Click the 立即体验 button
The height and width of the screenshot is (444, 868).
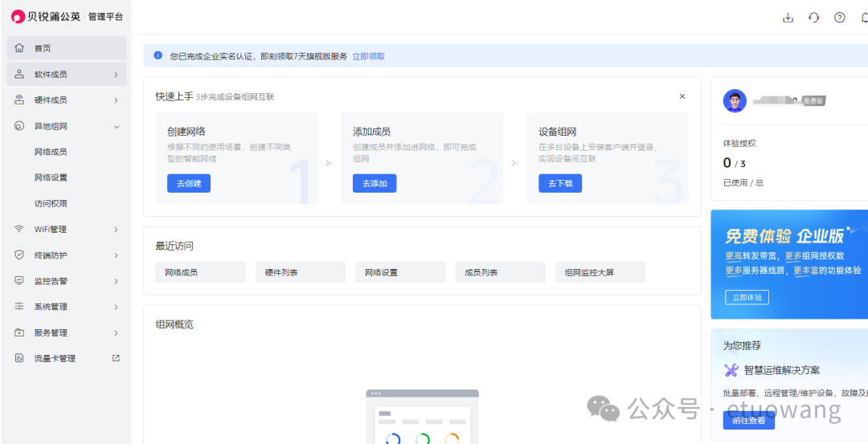747,298
